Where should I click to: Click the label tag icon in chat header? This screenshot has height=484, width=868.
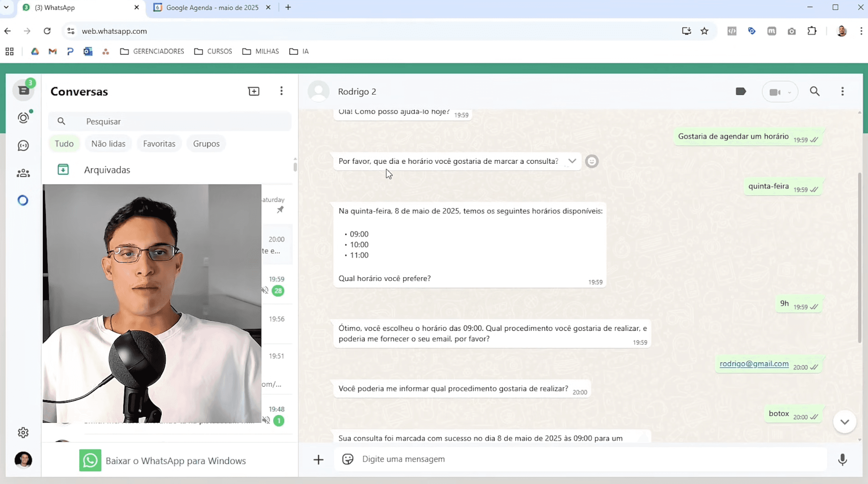[741, 91]
